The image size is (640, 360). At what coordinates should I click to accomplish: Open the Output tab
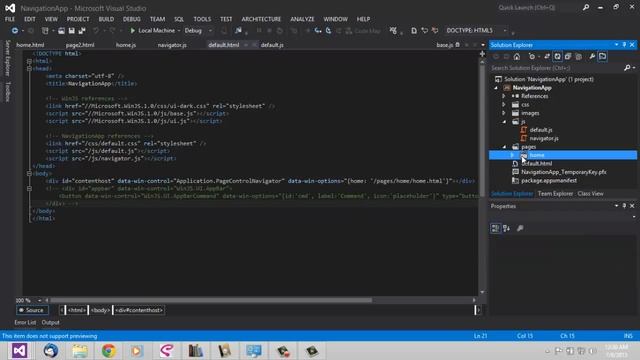[x=51, y=322]
